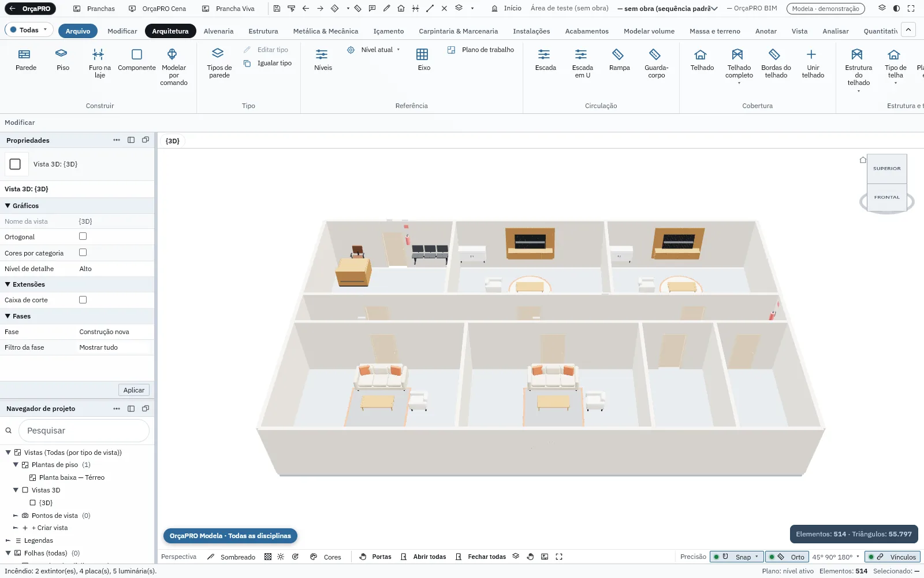Open the Modificar ribbon tab
Viewport: 924px width, 578px height.
point(122,31)
